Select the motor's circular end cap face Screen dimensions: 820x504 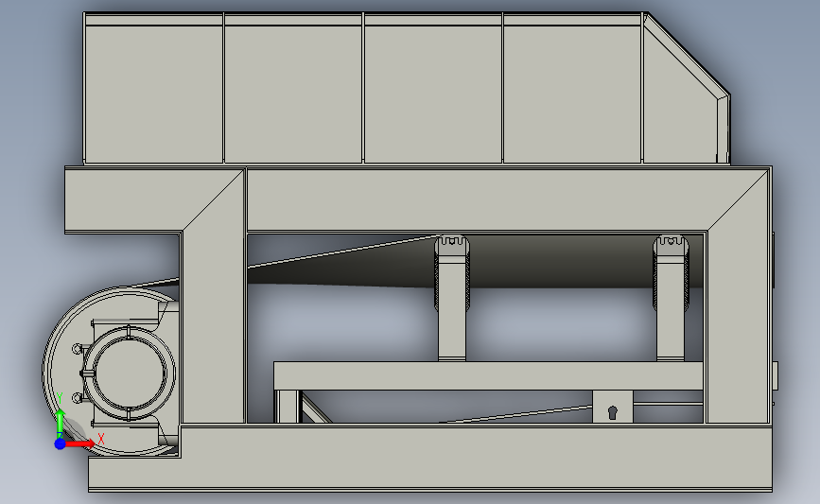click(130, 374)
